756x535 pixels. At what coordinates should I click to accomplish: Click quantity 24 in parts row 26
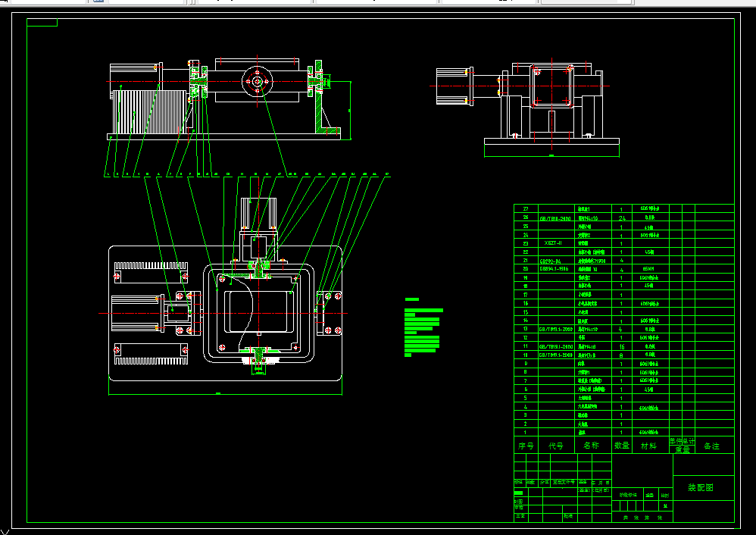[622, 217]
